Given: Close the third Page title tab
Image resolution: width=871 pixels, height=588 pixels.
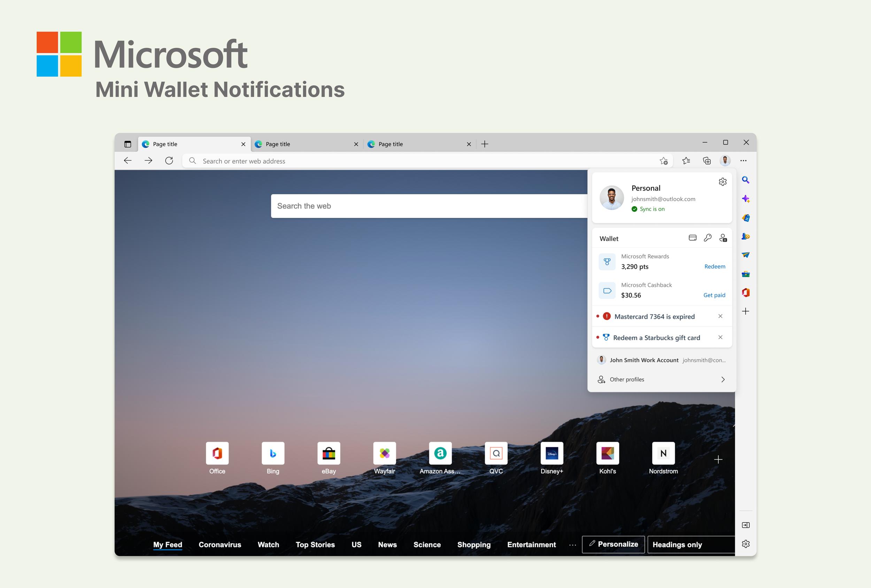Looking at the screenshot, I should coord(469,144).
